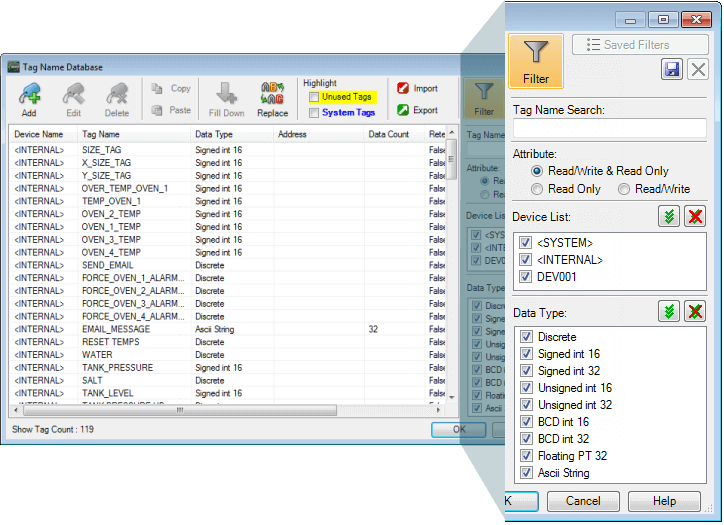Select Read Only attribute radio

click(537, 189)
